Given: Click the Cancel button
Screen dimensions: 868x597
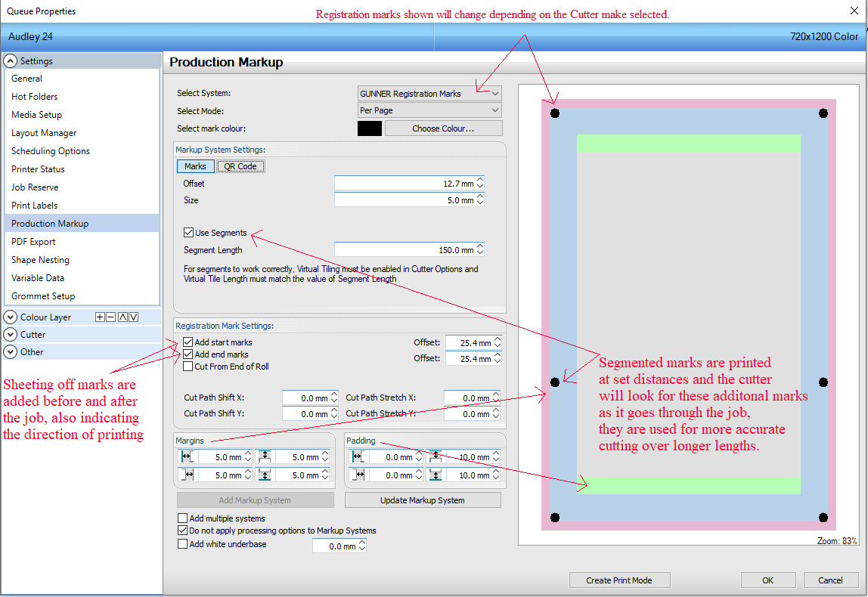Looking at the screenshot, I should [x=831, y=580].
